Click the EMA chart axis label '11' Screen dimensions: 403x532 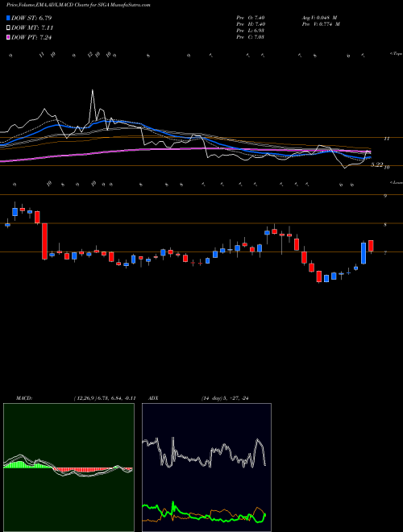(x=386, y=139)
